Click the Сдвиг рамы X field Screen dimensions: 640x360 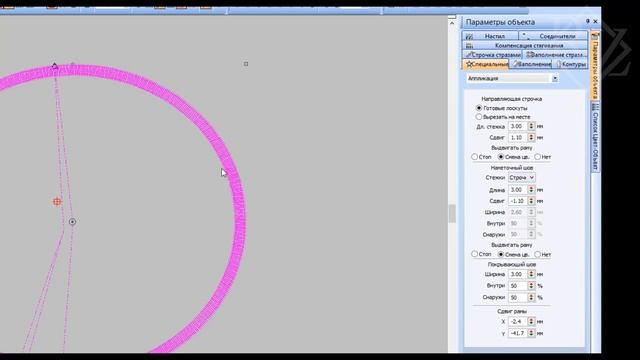[518, 322]
